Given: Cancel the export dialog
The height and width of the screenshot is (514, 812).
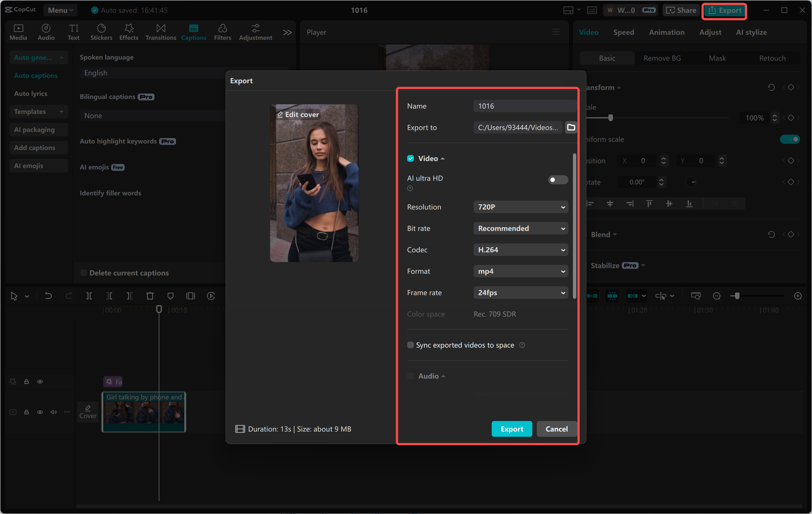Looking at the screenshot, I should 556,429.
